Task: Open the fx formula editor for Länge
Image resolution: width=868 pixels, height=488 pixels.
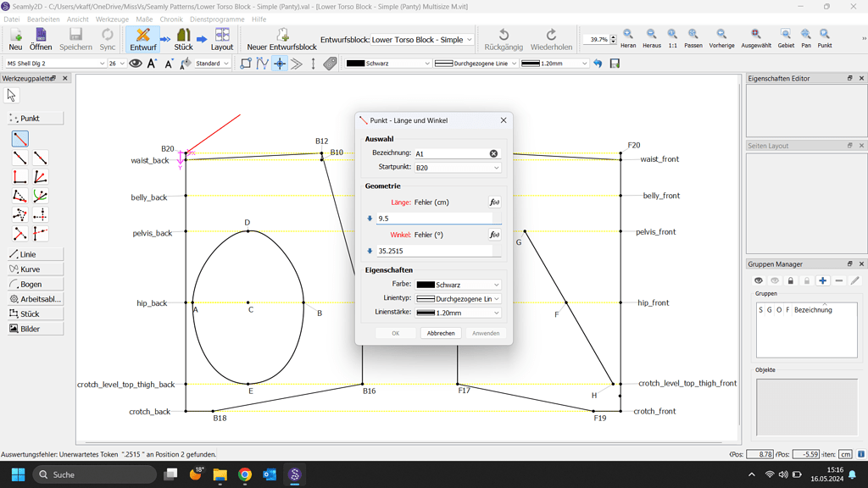Action: tap(494, 202)
